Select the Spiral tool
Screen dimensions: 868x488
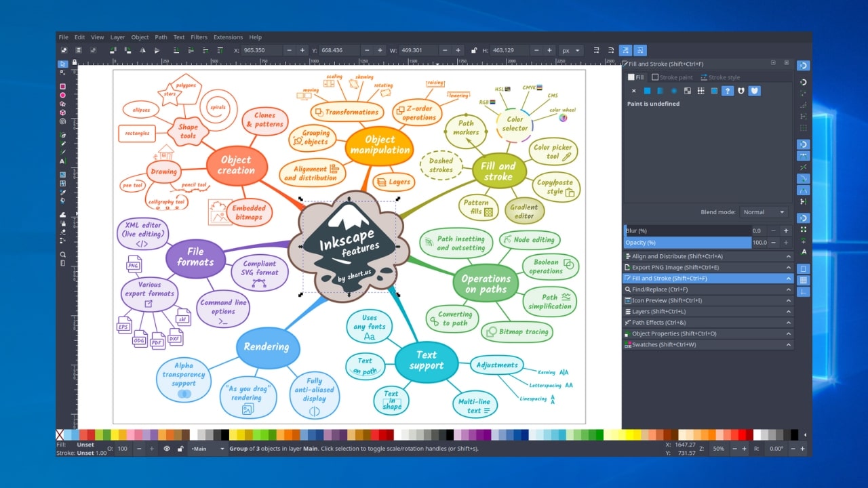63,122
